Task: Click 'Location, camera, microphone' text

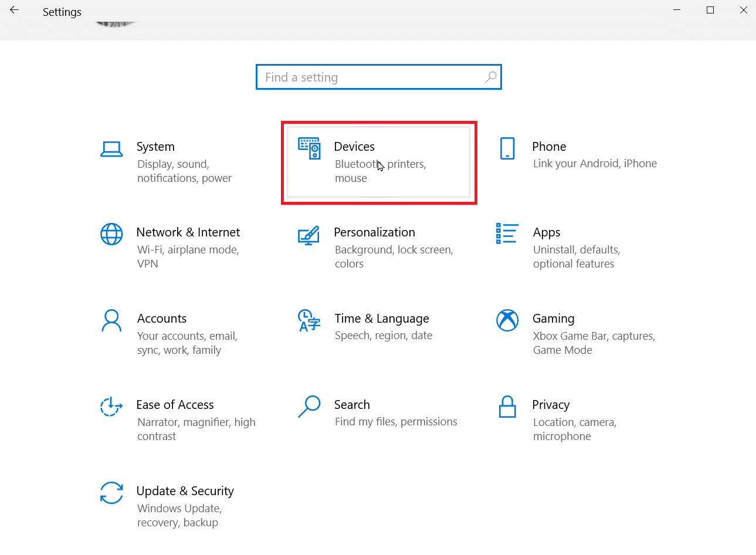Action: (574, 429)
